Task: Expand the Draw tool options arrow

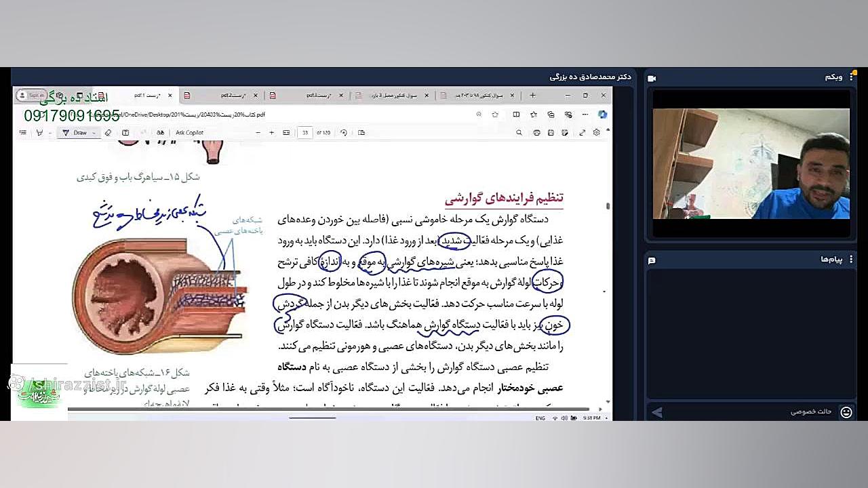Action: pos(92,133)
